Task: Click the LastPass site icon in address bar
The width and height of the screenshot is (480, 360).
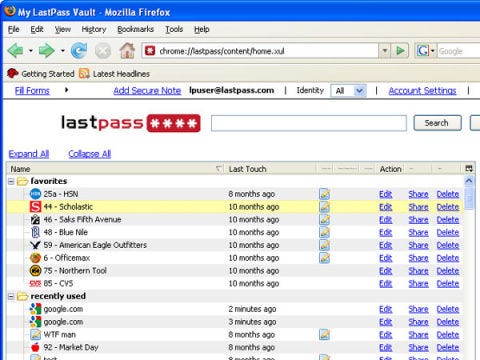Action: [x=150, y=51]
